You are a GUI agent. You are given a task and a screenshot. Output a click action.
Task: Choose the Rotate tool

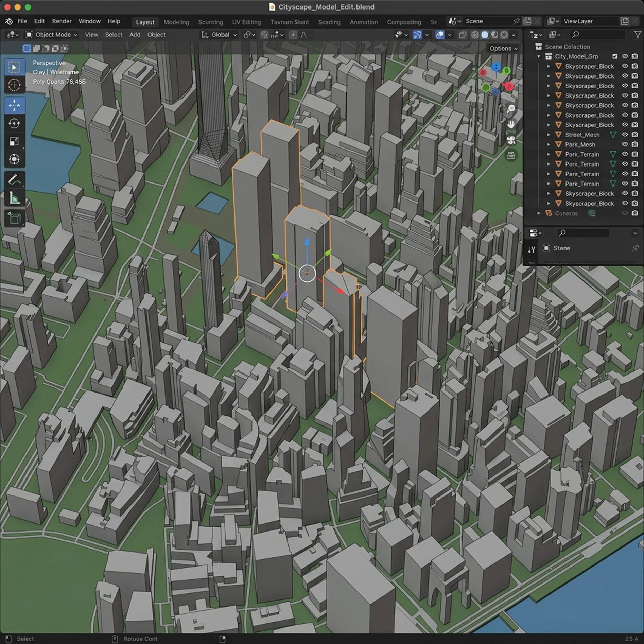pos(14,123)
